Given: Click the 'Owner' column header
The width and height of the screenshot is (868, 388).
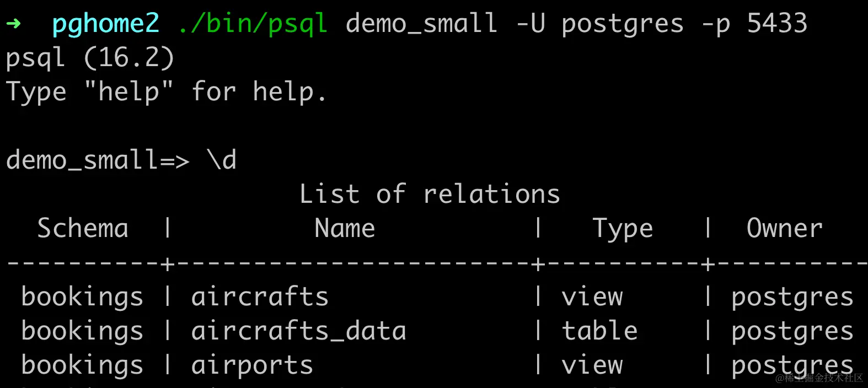Looking at the screenshot, I should click(x=784, y=228).
